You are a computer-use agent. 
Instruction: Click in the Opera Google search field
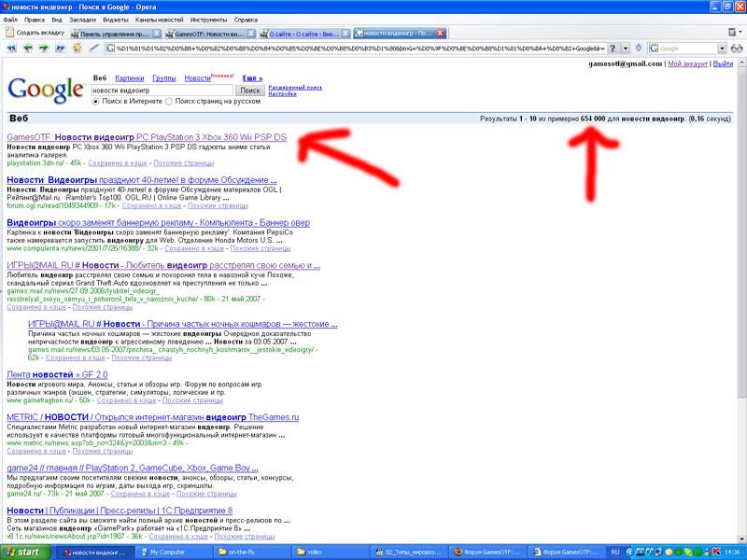coord(688,49)
